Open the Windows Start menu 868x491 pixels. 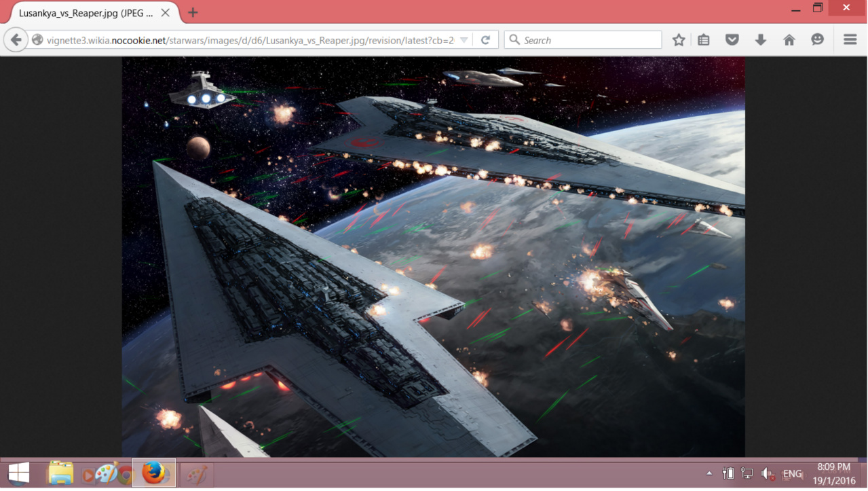[18, 473]
